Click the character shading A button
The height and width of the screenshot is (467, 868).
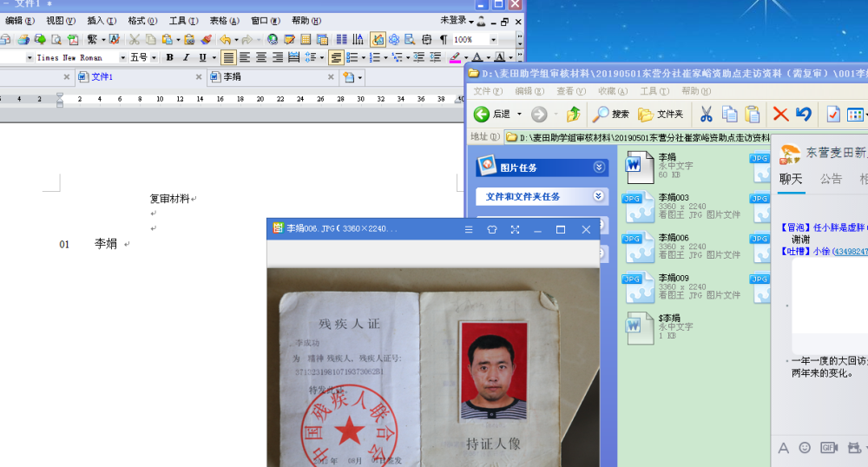(499, 57)
